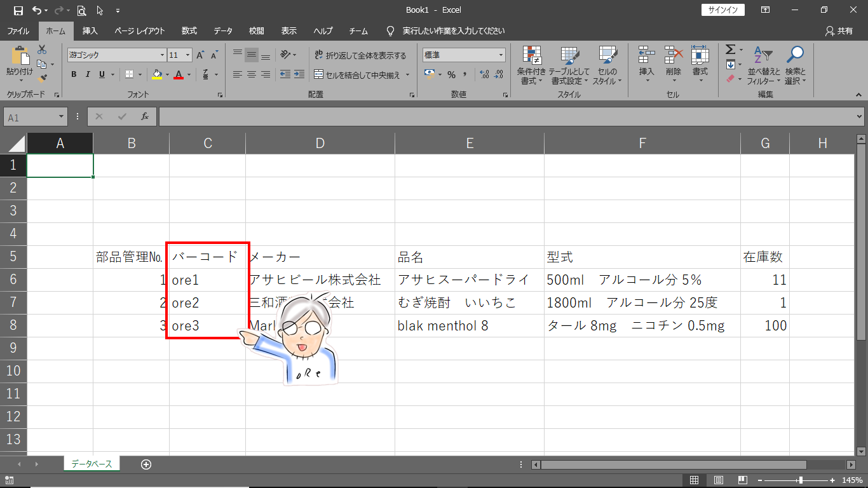Open font group dialog launcher

click(x=220, y=95)
